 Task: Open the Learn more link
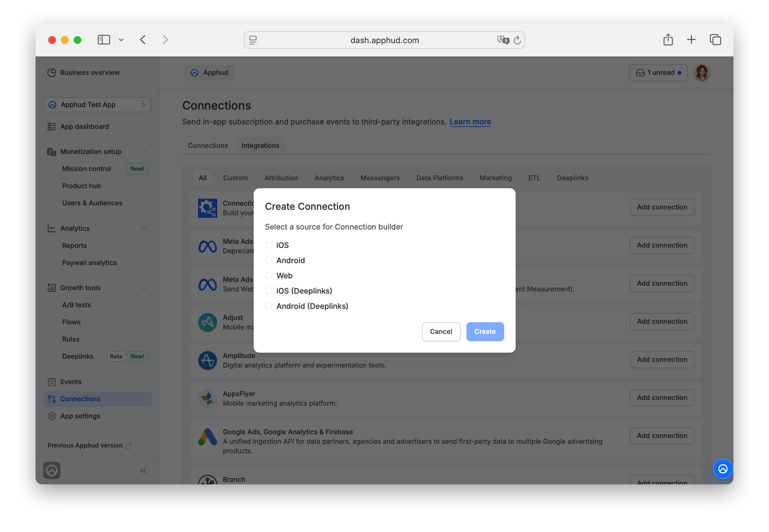tap(470, 122)
